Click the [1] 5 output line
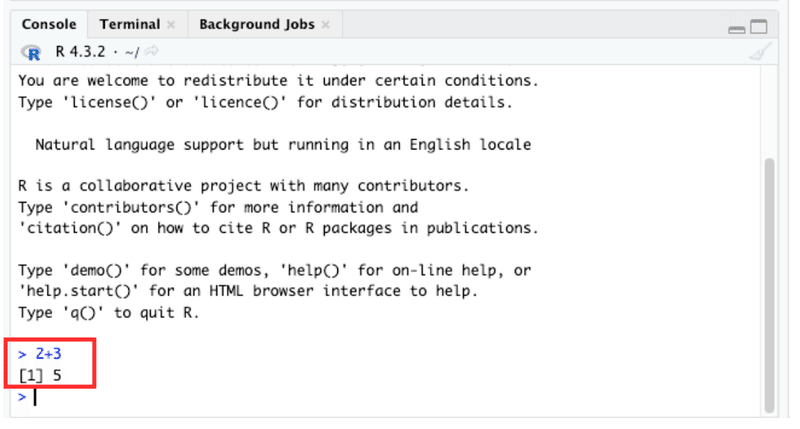The height and width of the screenshot is (429, 800). (x=40, y=375)
